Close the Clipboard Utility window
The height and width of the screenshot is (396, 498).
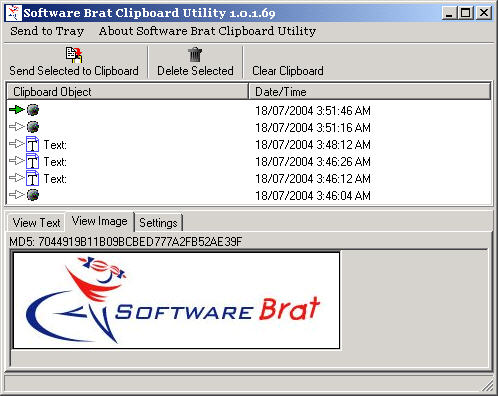pos(484,13)
